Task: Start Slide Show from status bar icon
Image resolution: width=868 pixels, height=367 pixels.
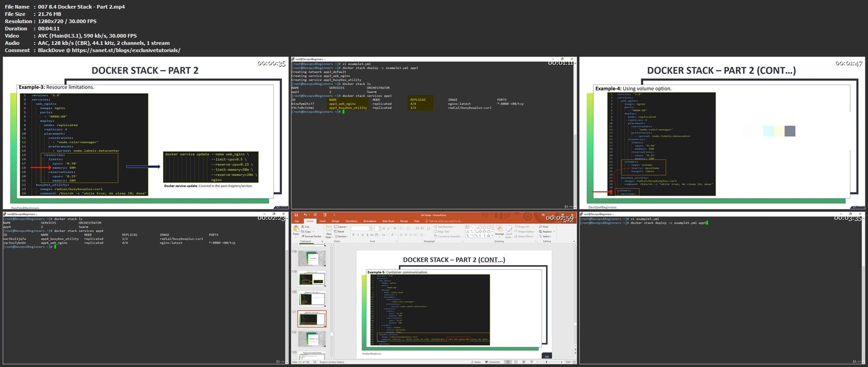Action: [532, 362]
